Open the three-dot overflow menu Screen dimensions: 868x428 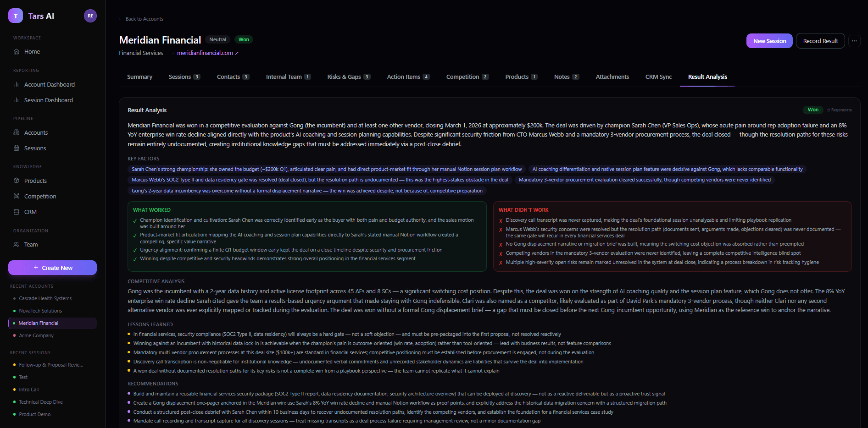854,41
